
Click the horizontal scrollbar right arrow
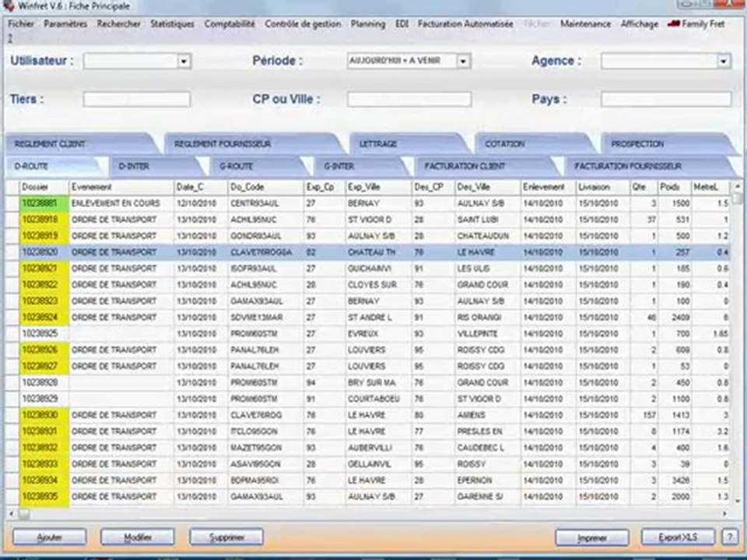[725, 514]
